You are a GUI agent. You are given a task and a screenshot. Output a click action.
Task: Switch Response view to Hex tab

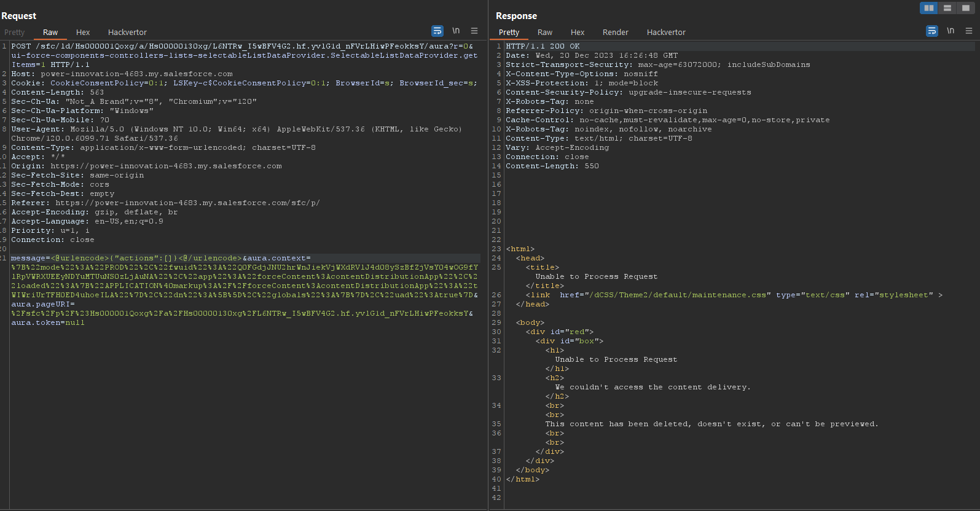pyautogui.click(x=578, y=33)
